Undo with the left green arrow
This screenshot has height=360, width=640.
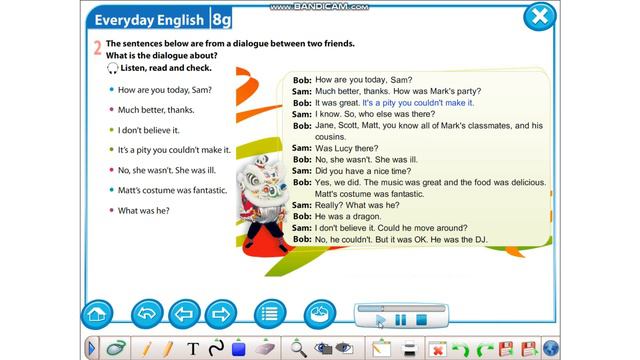tap(461, 349)
